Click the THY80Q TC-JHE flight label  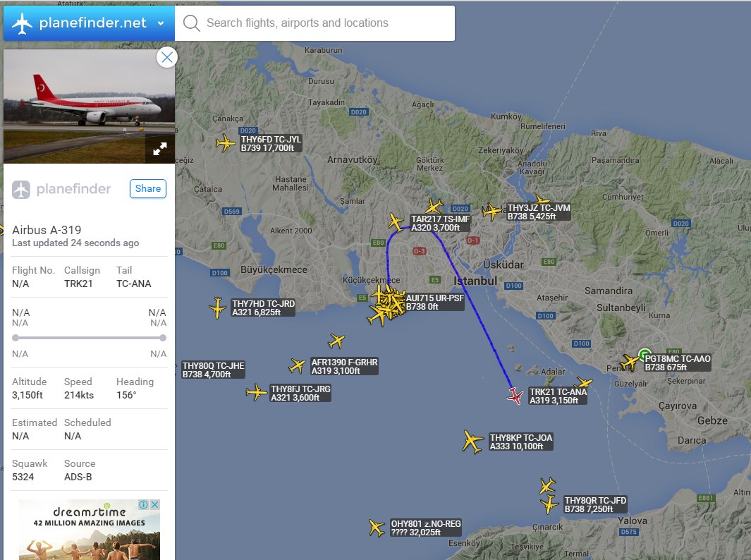[213, 370]
